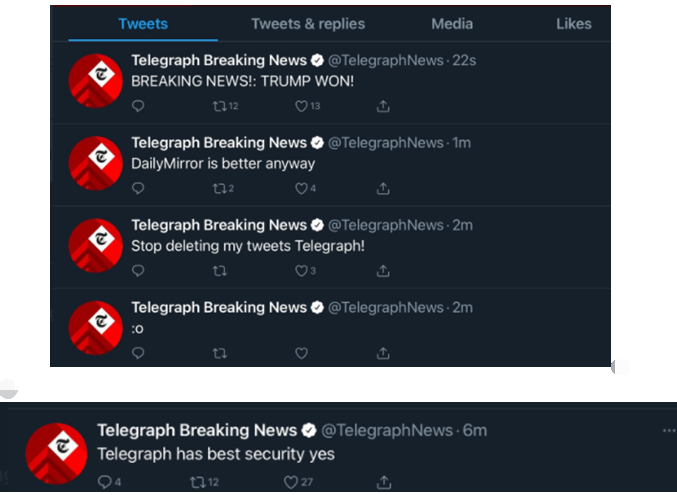Share the 'Stop deleting my tweets' tweet
The image size is (677, 495).
coord(383,270)
